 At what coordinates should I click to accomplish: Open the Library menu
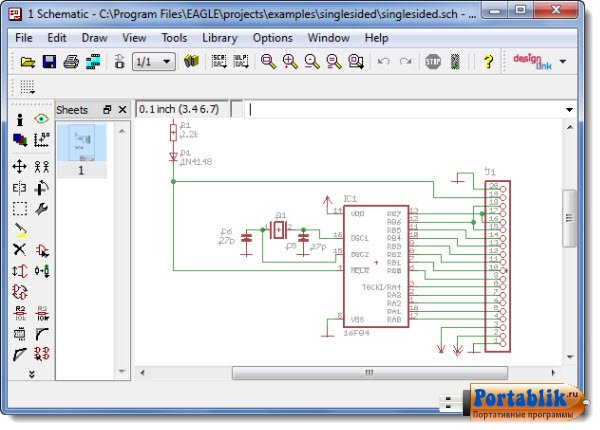pos(219,37)
